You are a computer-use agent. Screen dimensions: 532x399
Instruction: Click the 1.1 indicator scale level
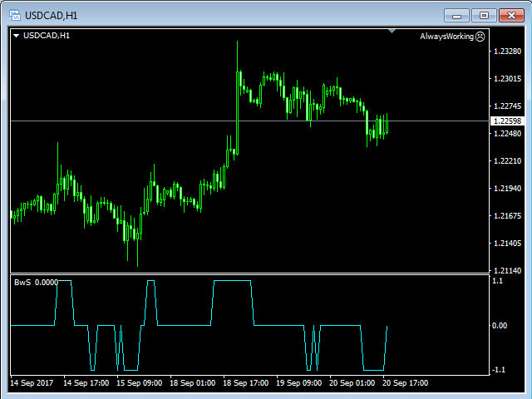click(498, 282)
